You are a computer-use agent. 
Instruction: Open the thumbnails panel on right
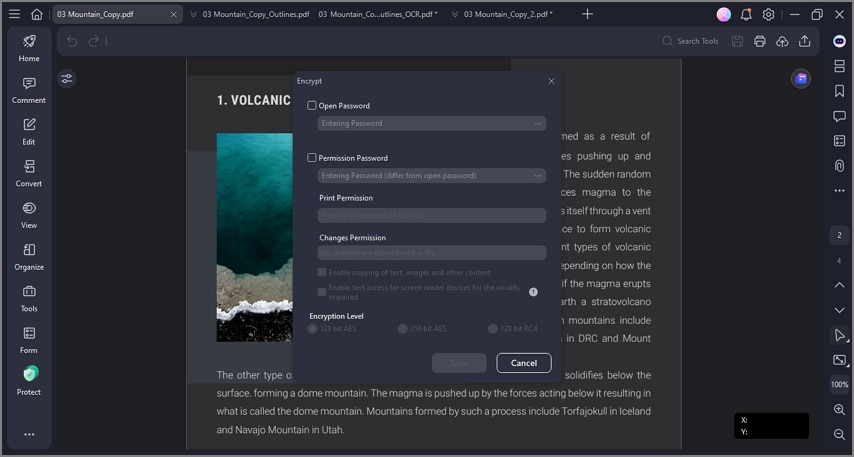point(839,66)
